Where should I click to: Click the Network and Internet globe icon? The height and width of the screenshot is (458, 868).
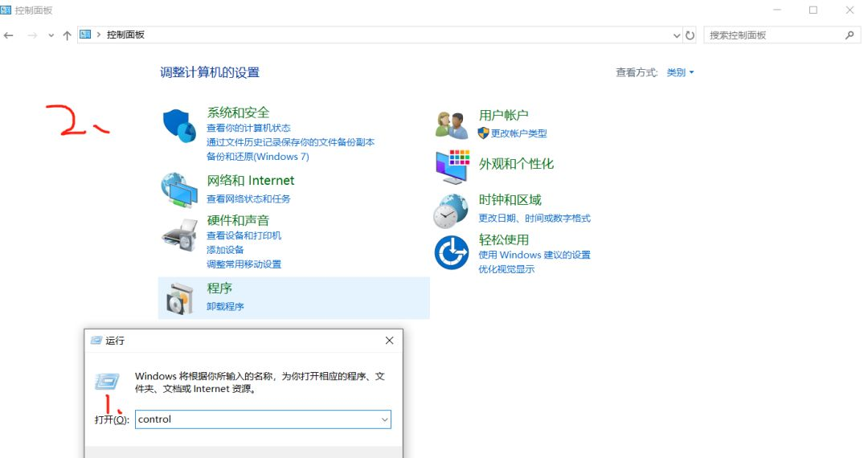(x=179, y=190)
